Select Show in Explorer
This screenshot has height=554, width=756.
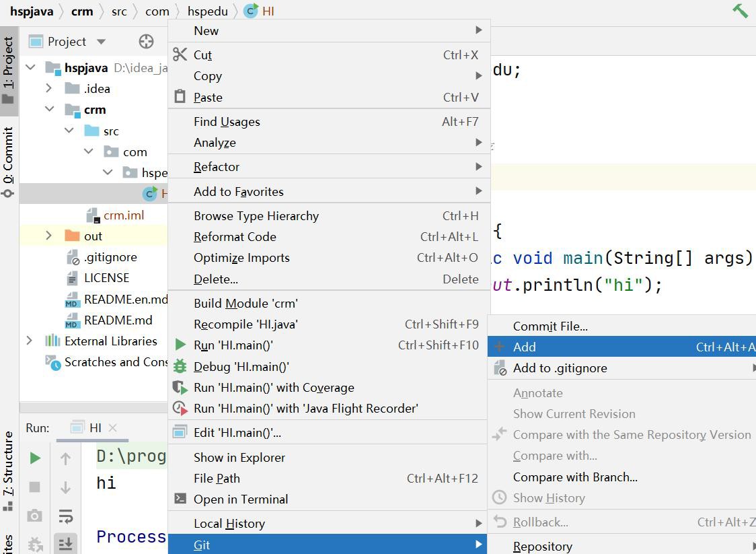239,458
